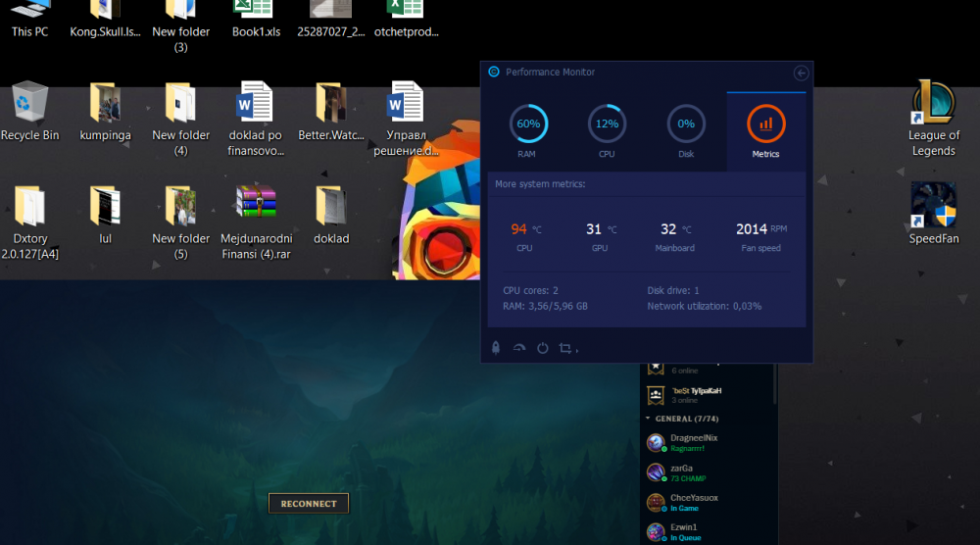Screen dimensions: 980x545
Task: Click Ezwin1's avatar icon
Action: pos(656,532)
